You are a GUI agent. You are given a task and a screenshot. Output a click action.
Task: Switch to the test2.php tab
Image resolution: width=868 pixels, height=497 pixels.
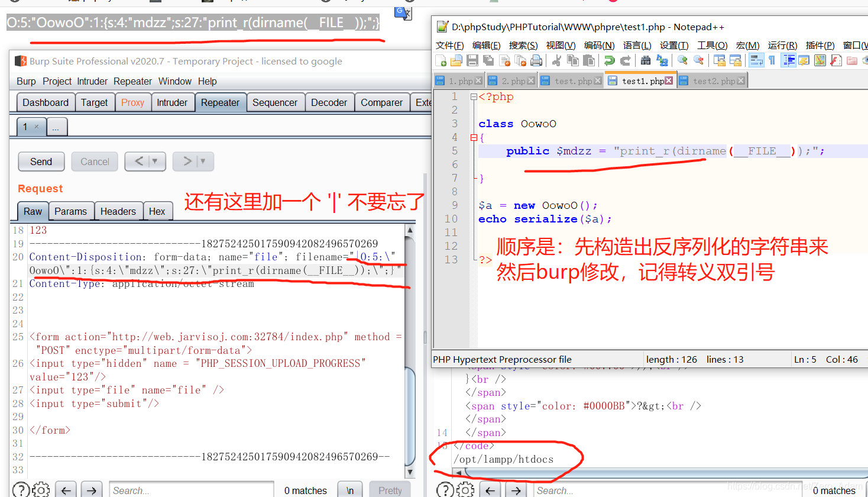[x=714, y=80]
